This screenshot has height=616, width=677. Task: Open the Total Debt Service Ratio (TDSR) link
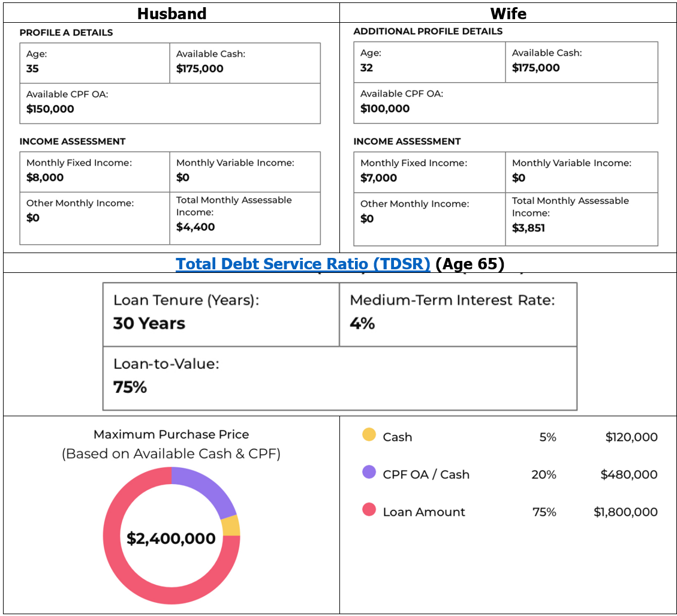(x=303, y=264)
